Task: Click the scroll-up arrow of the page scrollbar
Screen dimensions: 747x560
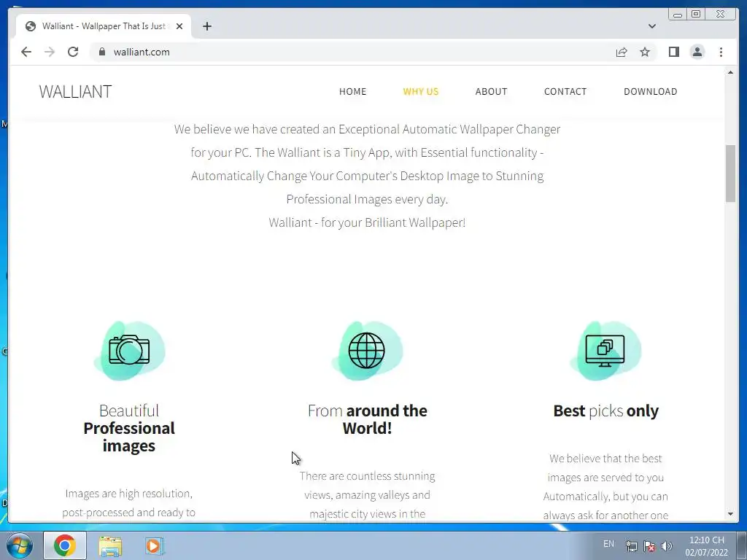Action: [730, 72]
